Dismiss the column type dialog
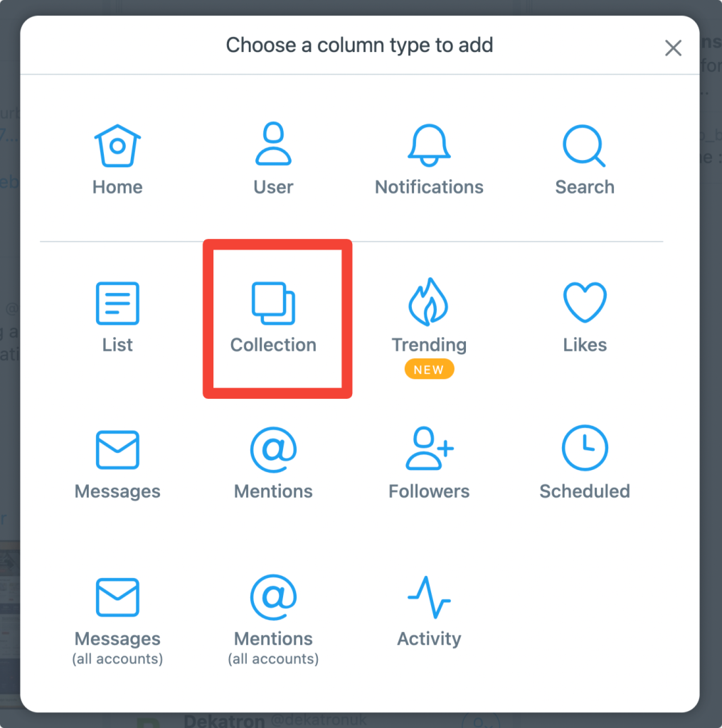The height and width of the screenshot is (728, 722). 673,48
